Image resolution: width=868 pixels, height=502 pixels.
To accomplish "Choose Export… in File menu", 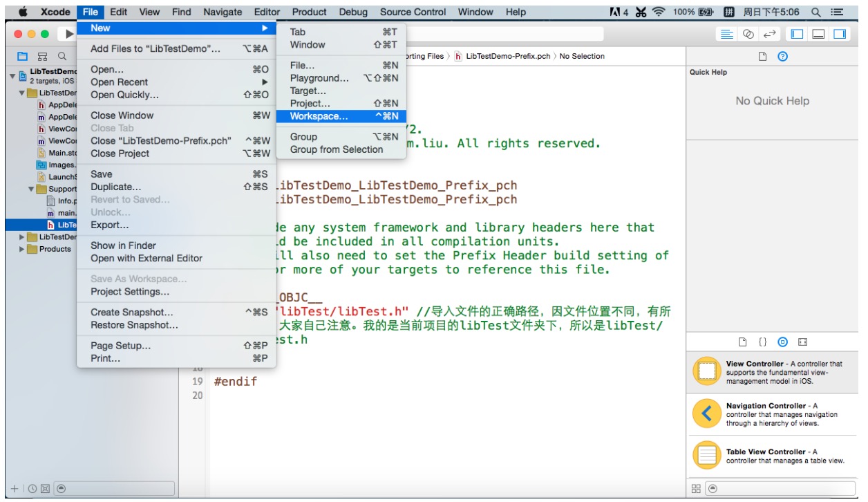I will click(176, 225).
